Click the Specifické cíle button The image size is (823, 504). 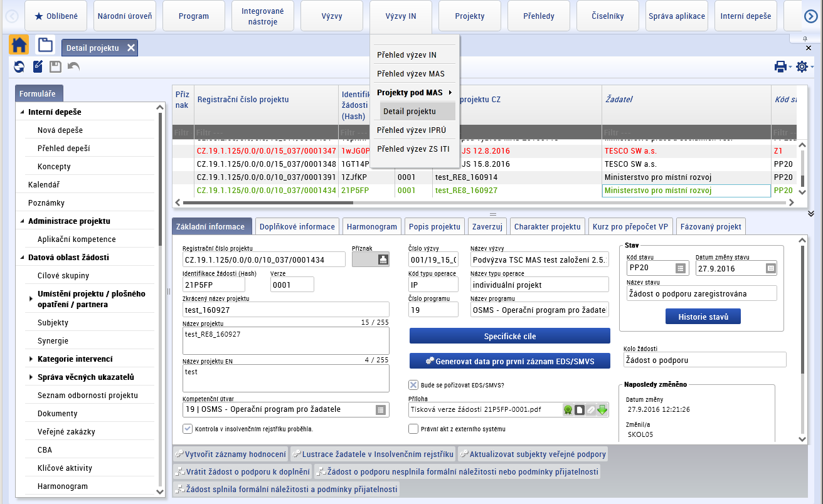pos(510,336)
